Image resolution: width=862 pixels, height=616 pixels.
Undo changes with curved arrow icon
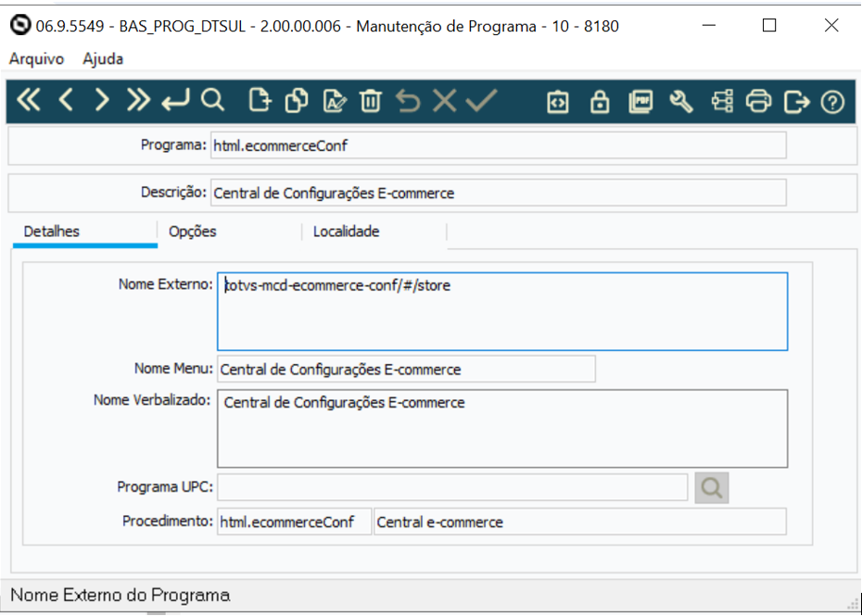408,101
